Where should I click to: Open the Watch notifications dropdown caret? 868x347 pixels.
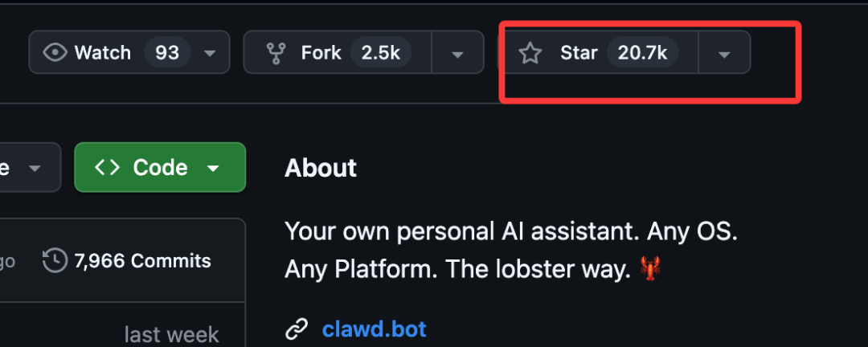coord(210,54)
